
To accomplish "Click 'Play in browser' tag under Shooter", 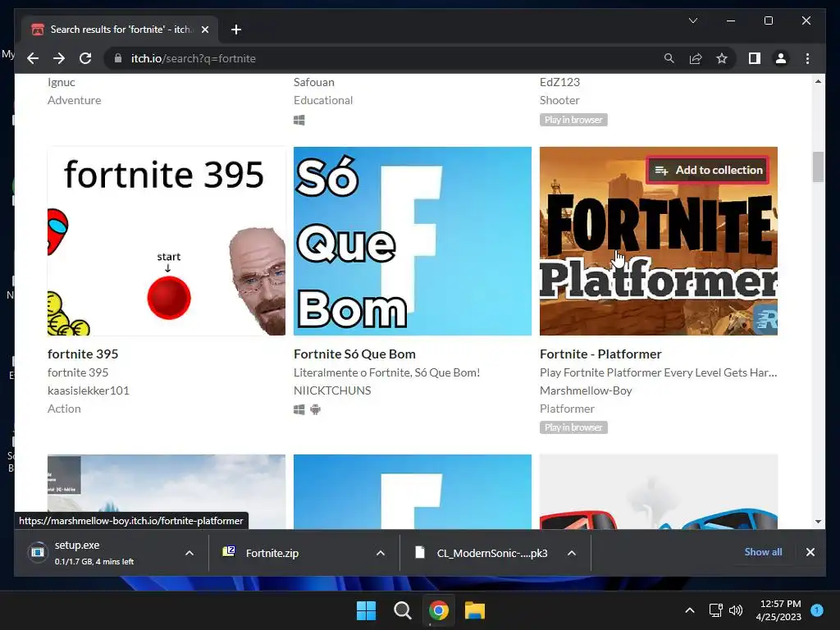I will (x=573, y=120).
